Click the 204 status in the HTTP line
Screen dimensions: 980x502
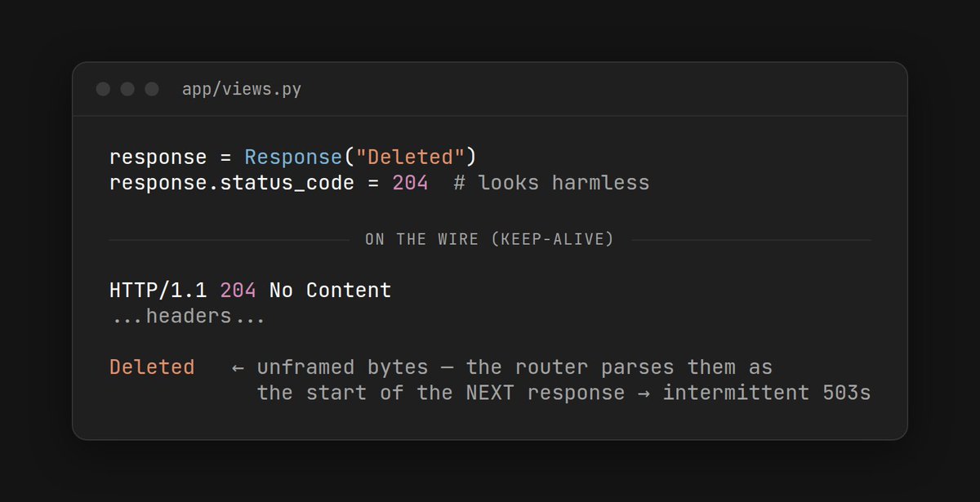click(x=238, y=290)
